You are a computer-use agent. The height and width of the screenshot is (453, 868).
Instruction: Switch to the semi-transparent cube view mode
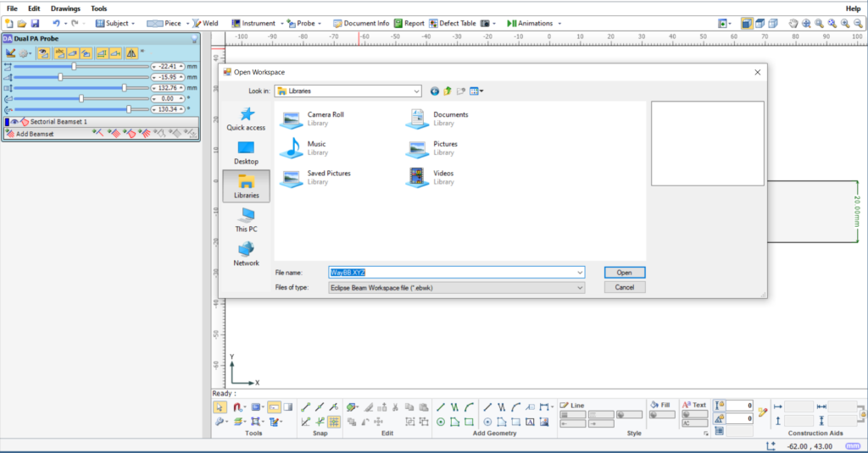click(x=760, y=23)
